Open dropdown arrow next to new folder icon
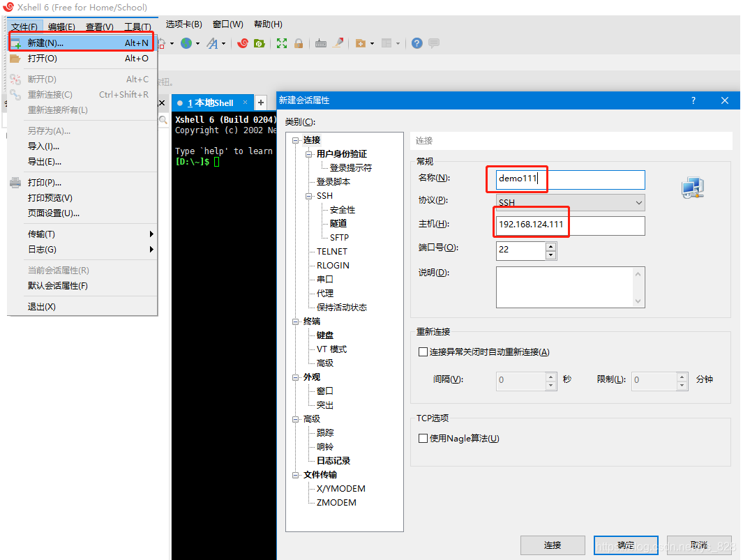The image size is (743, 560). [372, 44]
